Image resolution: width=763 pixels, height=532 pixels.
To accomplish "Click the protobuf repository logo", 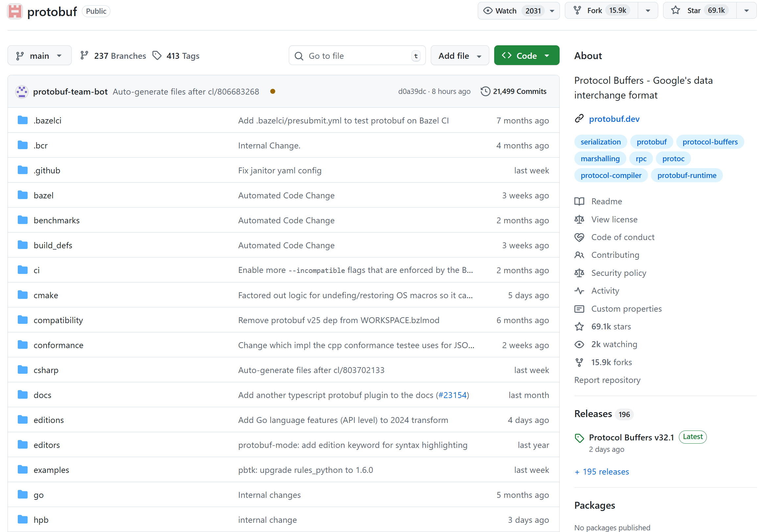I will (14, 11).
